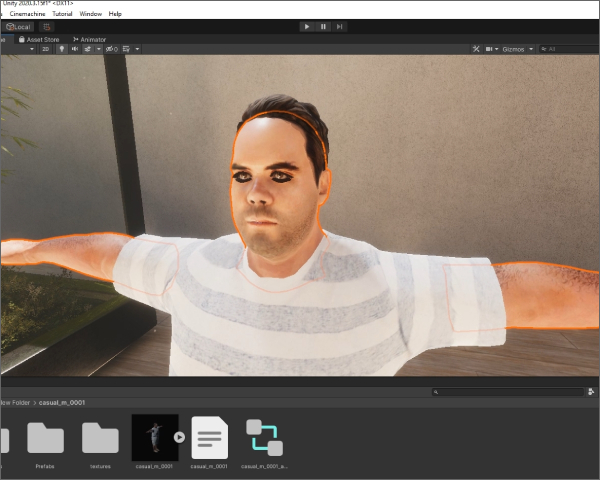
Task: Open the scene camera settings dropdown
Action: coord(492,49)
